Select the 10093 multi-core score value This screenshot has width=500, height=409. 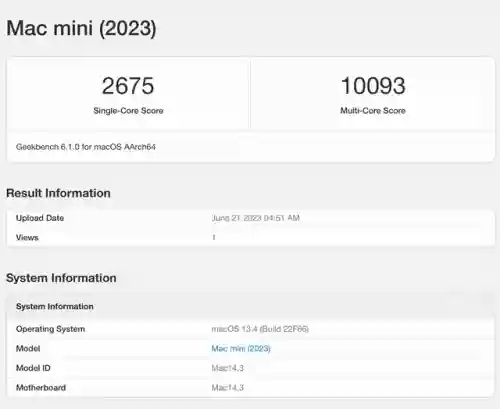(x=373, y=86)
